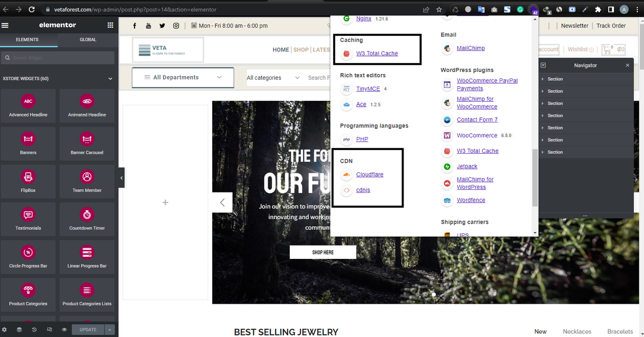
Task: Click the Wappalyzer extension icon
Action: coord(533,9)
